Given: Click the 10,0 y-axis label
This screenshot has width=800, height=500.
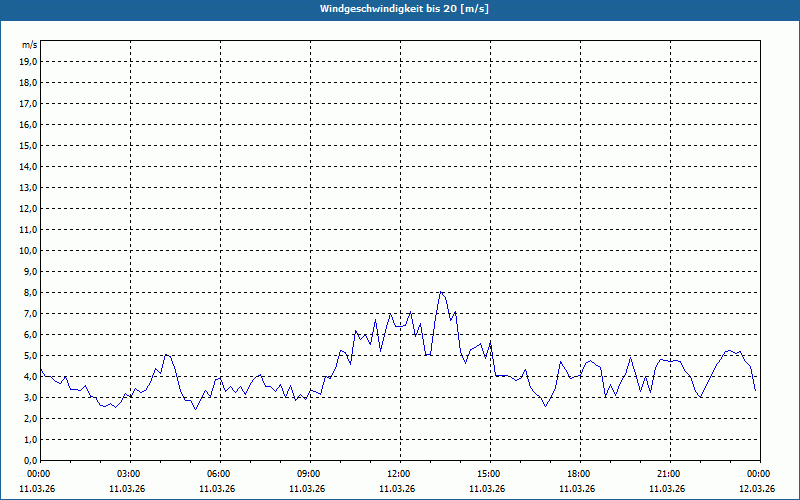Looking at the screenshot, I should pos(28,250).
